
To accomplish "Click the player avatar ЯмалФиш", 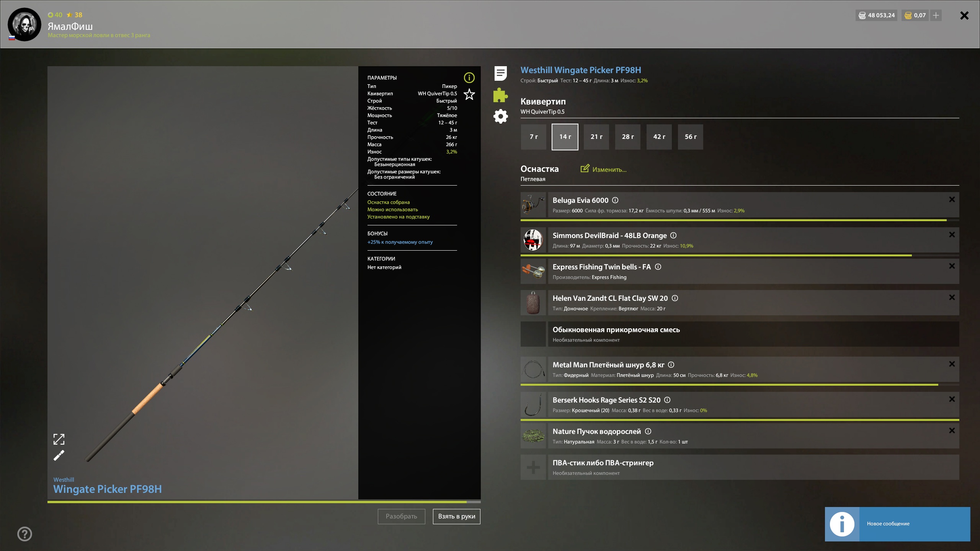I will click(x=24, y=24).
